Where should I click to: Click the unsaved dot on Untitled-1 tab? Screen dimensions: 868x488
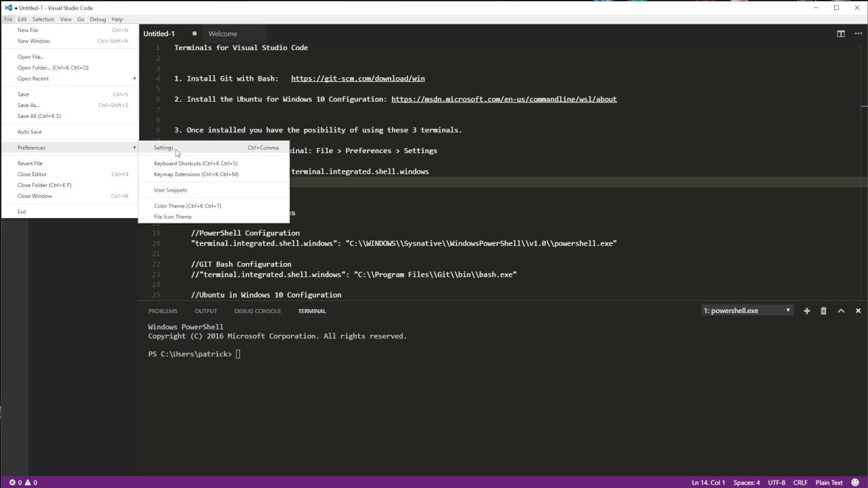pyautogui.click(x=195, y=33)
